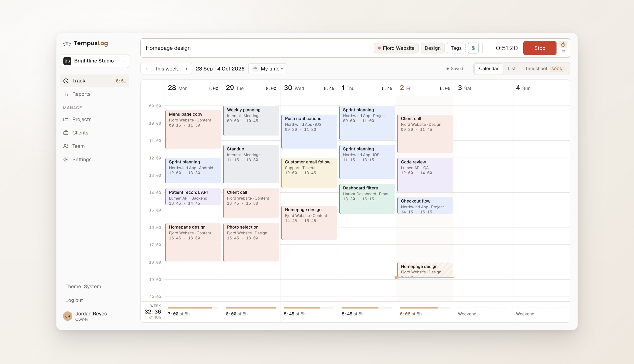Viewport: 634px width, 364px height.
Task: Click the description field Homepage design
Action: 258,48
